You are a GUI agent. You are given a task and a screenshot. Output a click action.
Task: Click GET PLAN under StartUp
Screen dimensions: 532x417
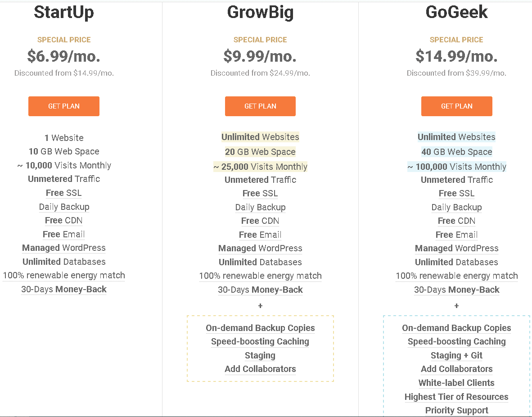(x=64, y=106)
